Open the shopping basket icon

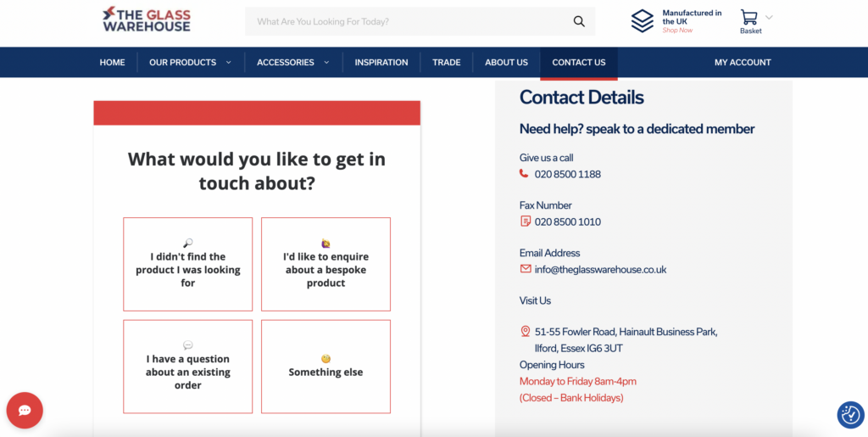click(x=748, y=18)
